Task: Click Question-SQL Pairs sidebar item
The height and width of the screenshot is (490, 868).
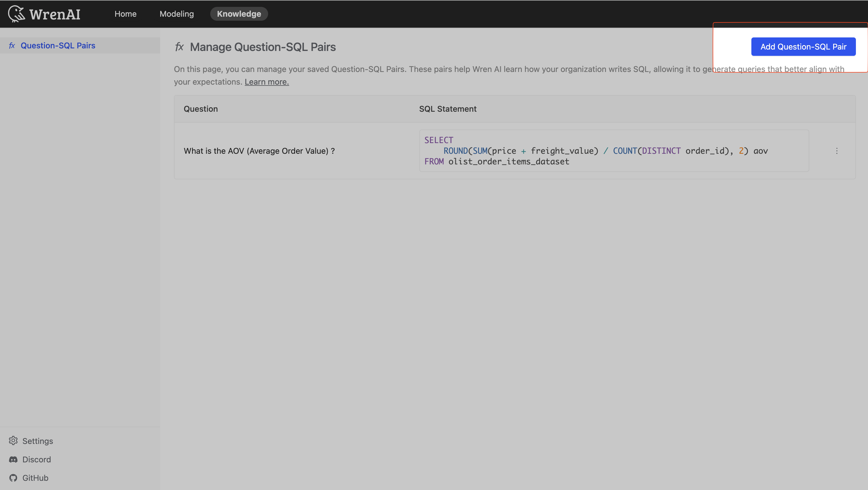Action: pos(58,45)
